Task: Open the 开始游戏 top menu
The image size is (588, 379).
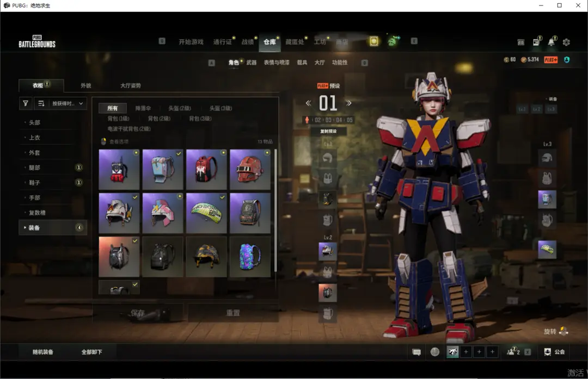Action: 191,42
